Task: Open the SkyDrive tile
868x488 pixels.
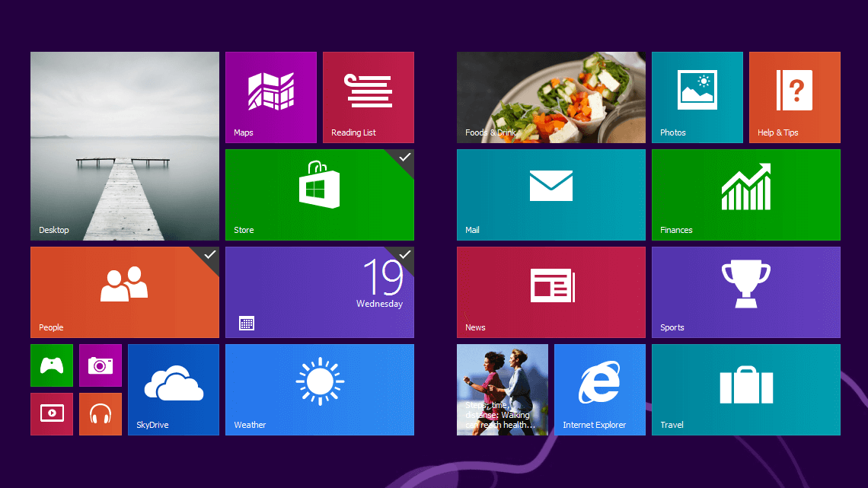Action: click(x=174, y=390)
